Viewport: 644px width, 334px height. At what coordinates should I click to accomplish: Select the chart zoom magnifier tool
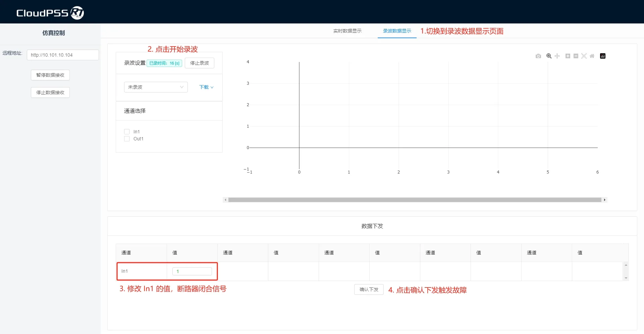tap(549, 56)
